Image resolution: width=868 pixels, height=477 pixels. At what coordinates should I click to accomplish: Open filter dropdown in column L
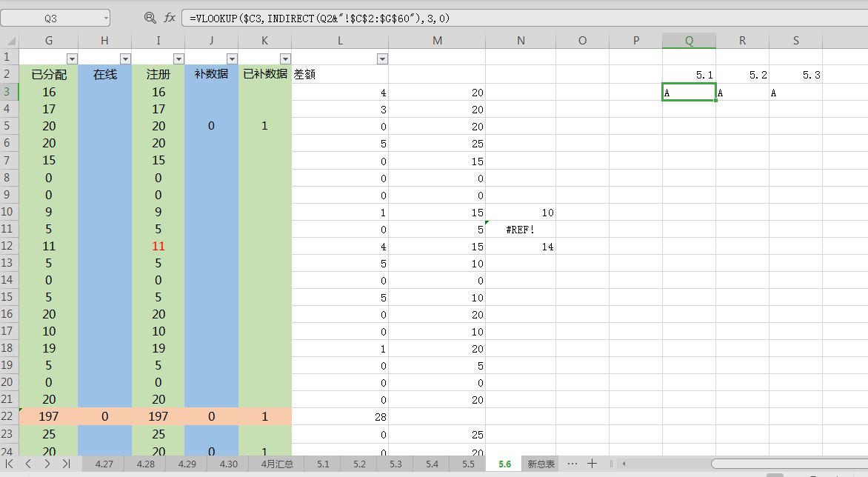pos(382,59)
